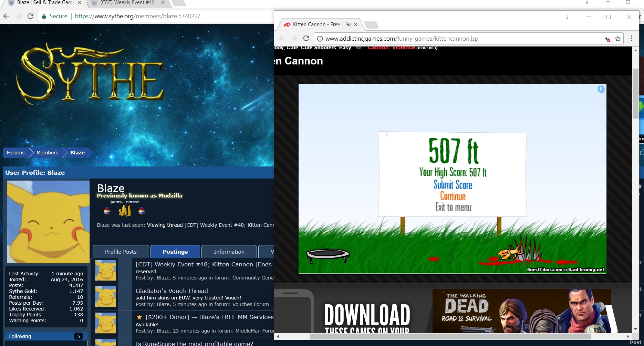Toggle game quality icon in the game corner
Screen dimensions: 644x346
pos(601,89)
